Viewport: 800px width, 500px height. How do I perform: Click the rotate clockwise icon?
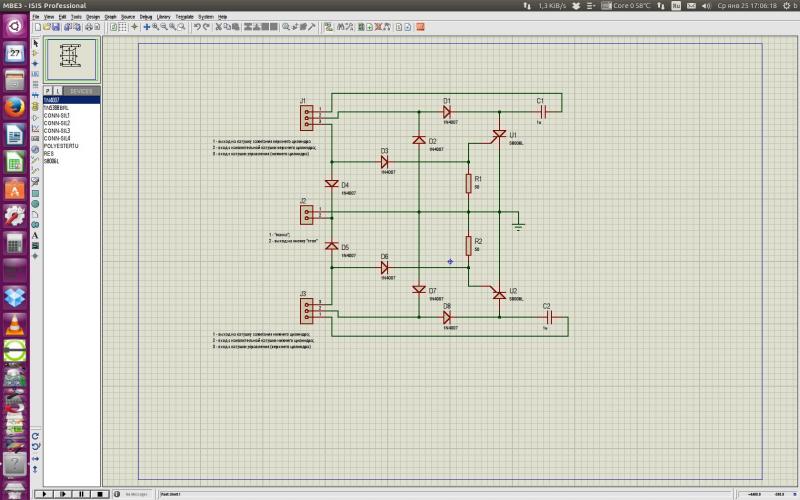click(36, 436)
